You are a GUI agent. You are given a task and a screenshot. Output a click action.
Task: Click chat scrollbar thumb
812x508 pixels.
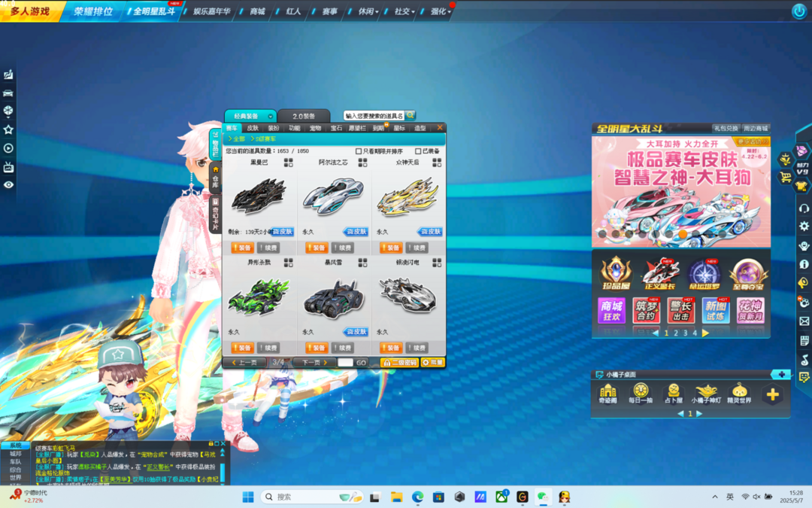223,471
